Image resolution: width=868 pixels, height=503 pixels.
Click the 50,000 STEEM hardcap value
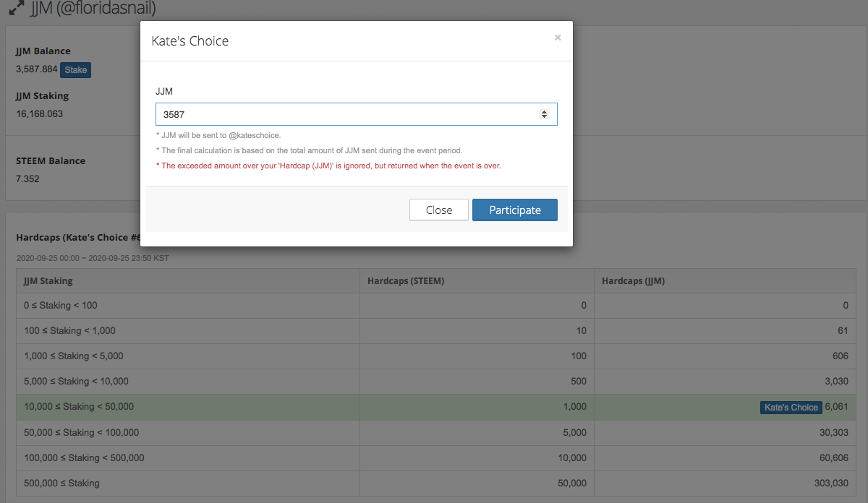572,483
